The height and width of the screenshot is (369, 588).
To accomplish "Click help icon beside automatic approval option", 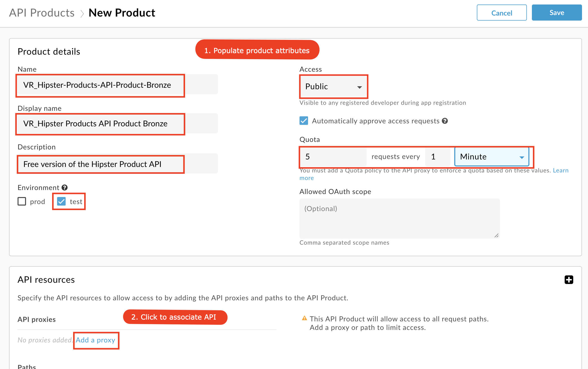I will 445,121.
